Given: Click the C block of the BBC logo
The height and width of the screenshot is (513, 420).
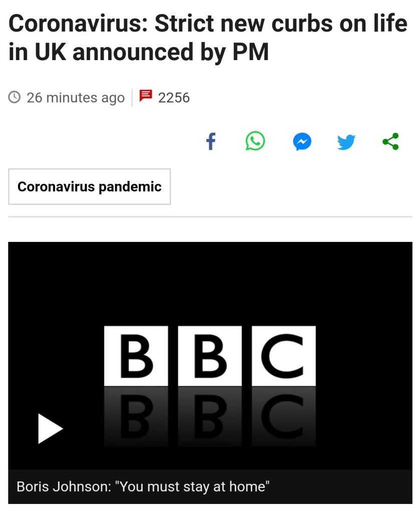Looking at the screenshot, I should (283, 356).
